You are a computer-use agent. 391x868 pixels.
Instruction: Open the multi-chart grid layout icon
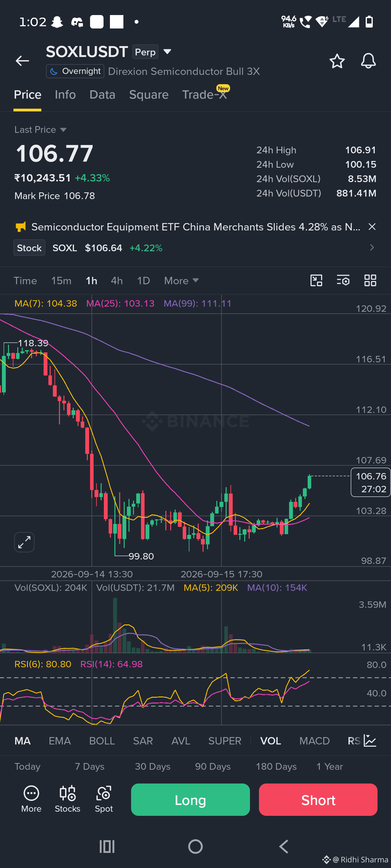point(370,280)
